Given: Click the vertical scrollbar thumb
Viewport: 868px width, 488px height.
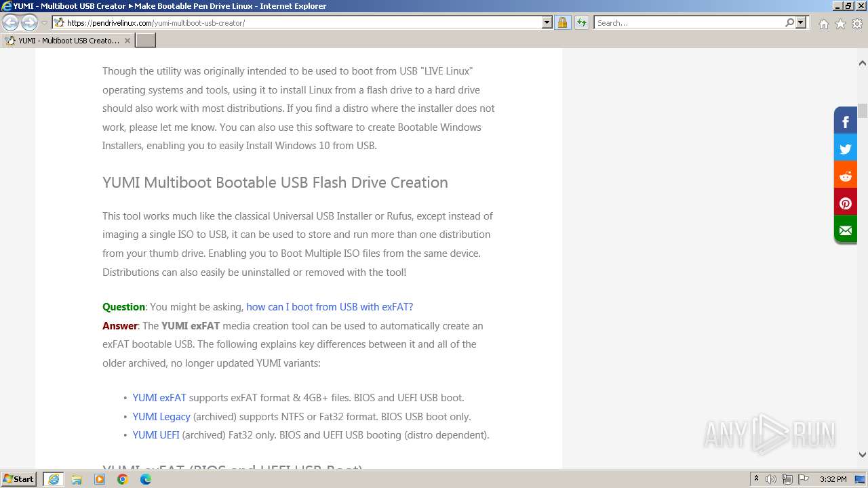Looking at the screenshot, I should coord(862,110).
